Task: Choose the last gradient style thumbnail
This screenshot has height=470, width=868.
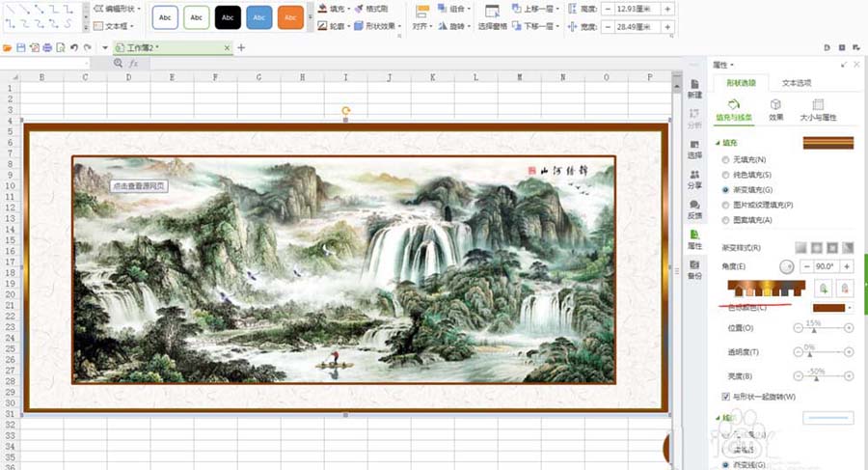Action: [848, 248]
